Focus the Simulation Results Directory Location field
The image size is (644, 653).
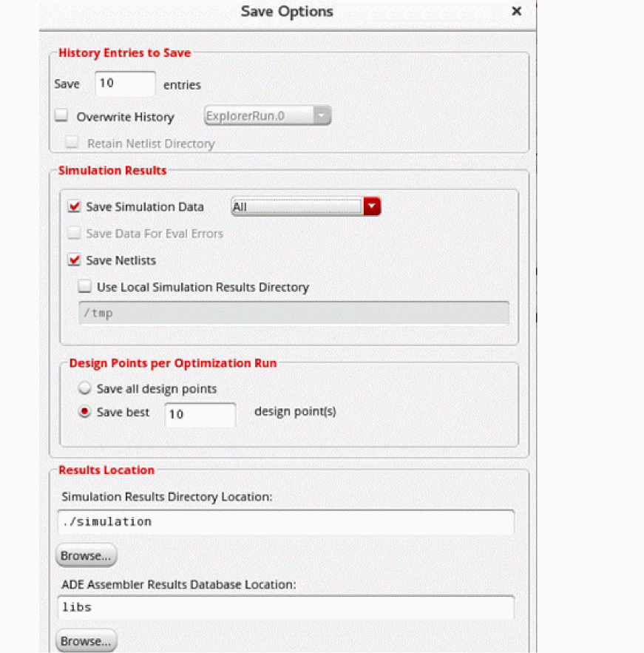285,521
